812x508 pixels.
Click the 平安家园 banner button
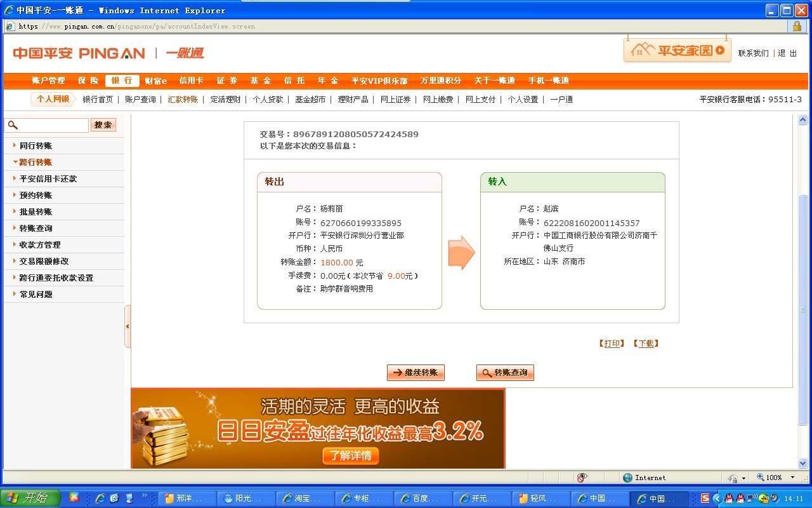click(678, 50)
